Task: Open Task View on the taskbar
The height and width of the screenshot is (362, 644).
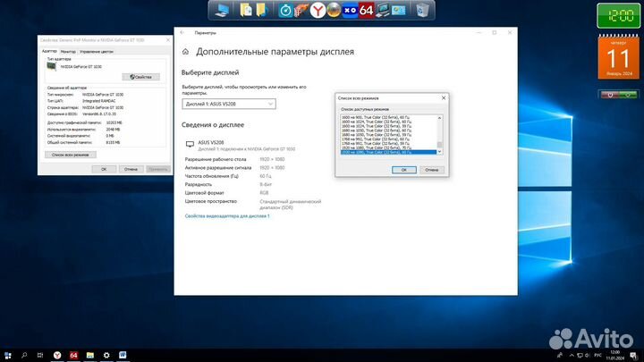Action: pyautogui.click(x=40, y=355)
